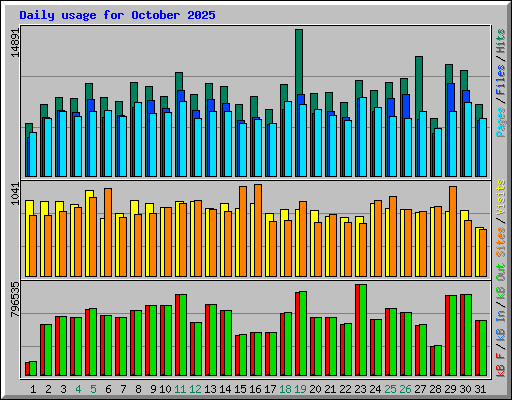
Task: Click the 'Sites' legend label
Action: point(500,242)
